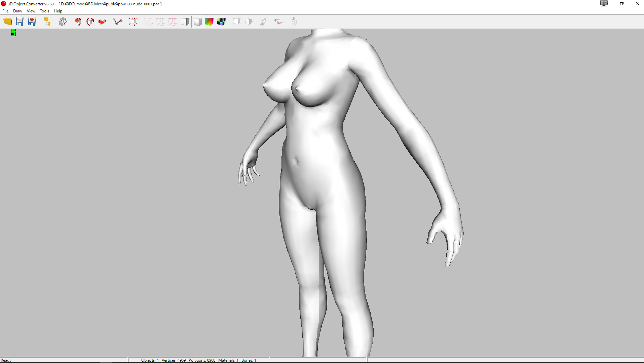
Task: Click the connected-nodes skeleton icon
Action: (118, 22)
